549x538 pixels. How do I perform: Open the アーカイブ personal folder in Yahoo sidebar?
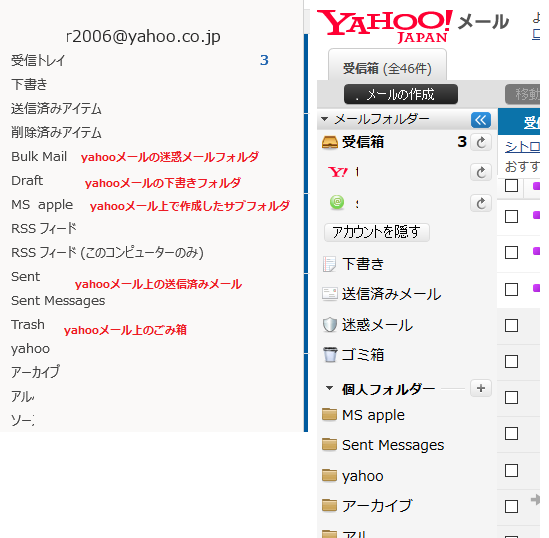pyautogui.click(x=377, y=506)
